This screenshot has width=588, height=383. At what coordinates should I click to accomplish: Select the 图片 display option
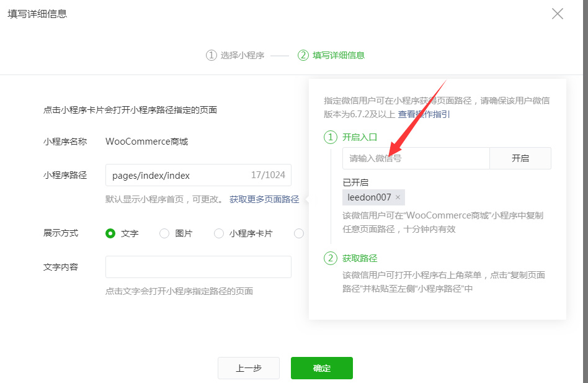click(164, 233)
